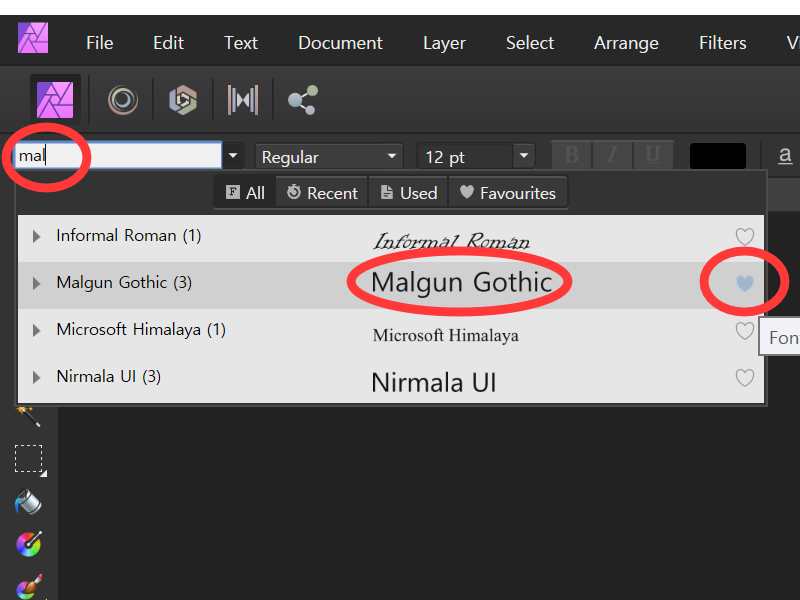Image resolution: width=800 pixels, height=600 pixels.
Task: Show Recent fonts tab
Action: tap(322, 193)
